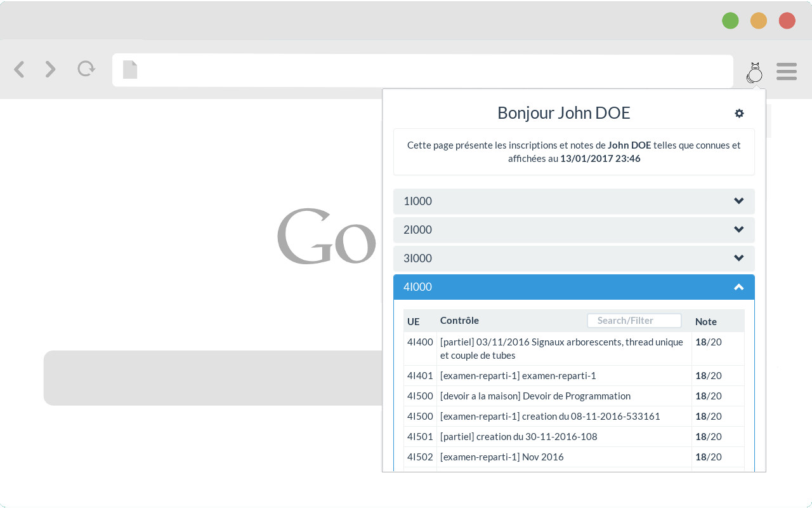Click the browser forward arrow
Screen dimensions: 812x508
coord(51,70)
